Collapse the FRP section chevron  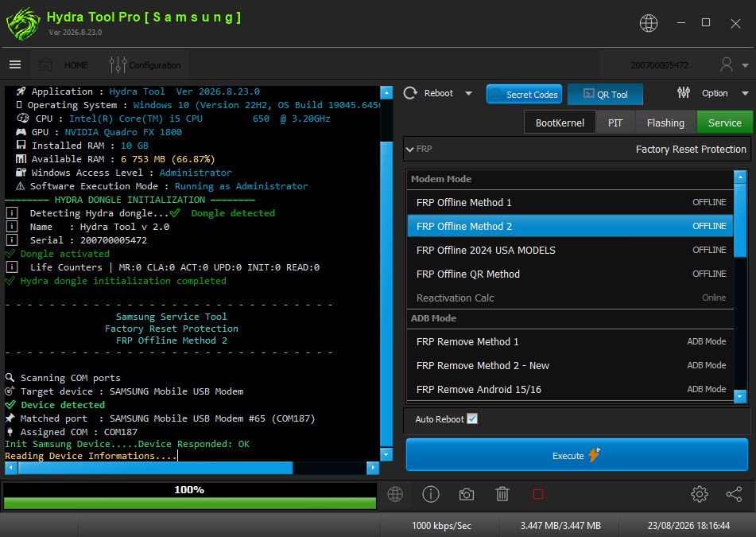click(410, 149)
